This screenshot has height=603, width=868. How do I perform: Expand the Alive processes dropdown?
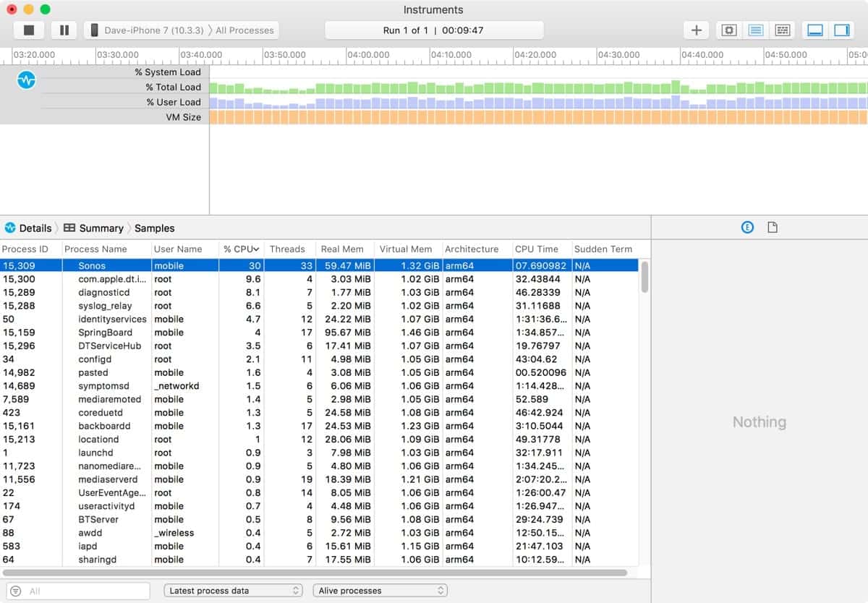tap(380, 591)
